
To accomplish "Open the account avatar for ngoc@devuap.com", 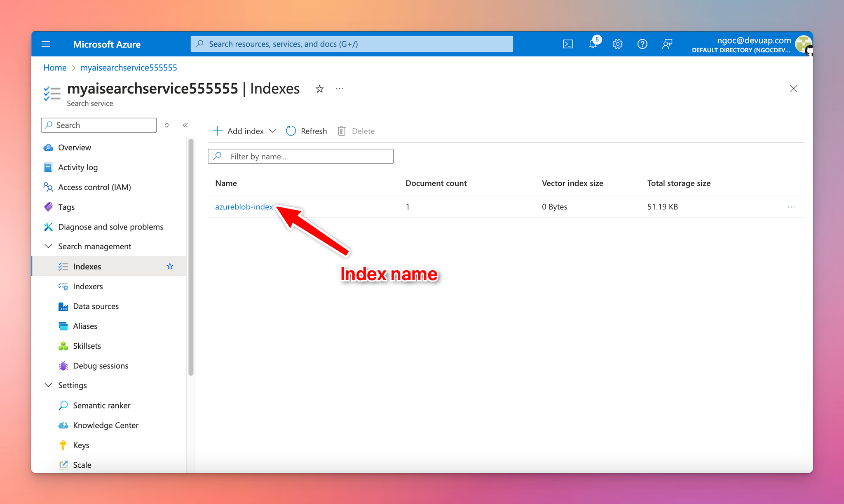I will tap(803, 45).
